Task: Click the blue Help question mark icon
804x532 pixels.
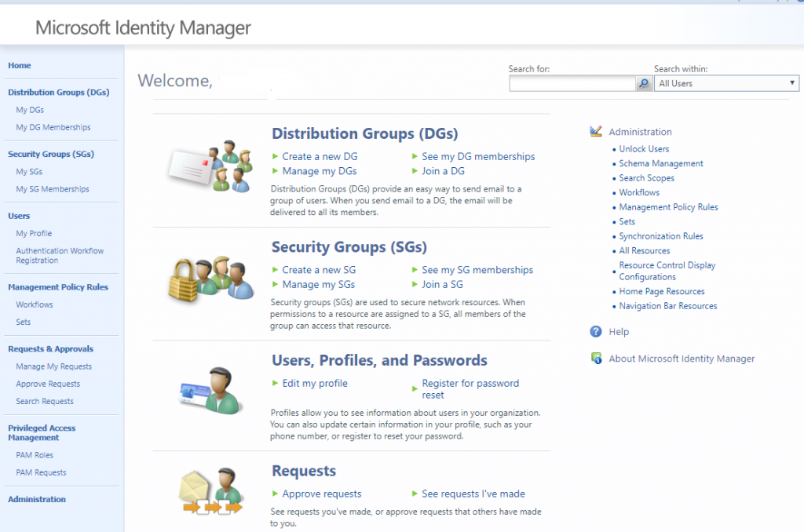Action: (596, 332)
